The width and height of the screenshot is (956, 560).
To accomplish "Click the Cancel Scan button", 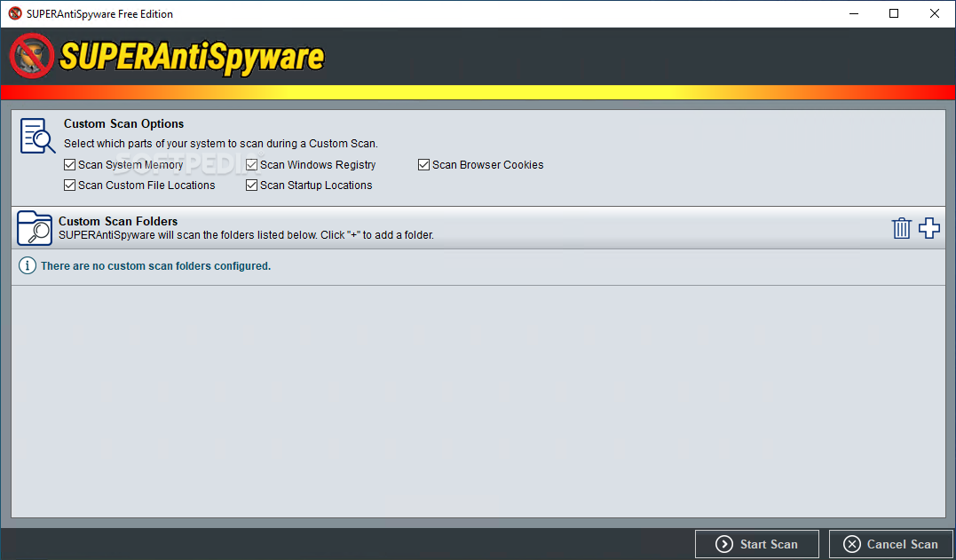I will pos(891,544).
